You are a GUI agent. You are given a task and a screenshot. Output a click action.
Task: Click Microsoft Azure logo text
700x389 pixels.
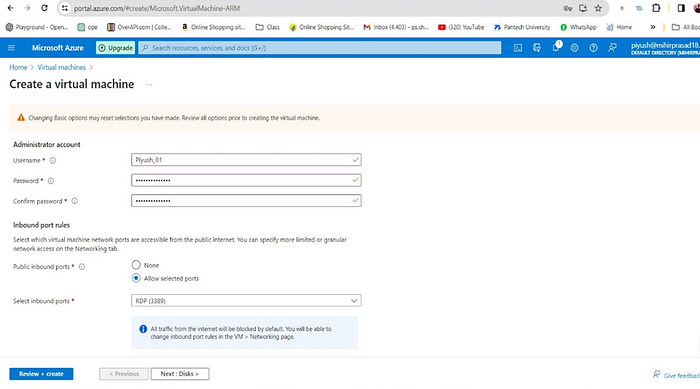tap(58, 48)
